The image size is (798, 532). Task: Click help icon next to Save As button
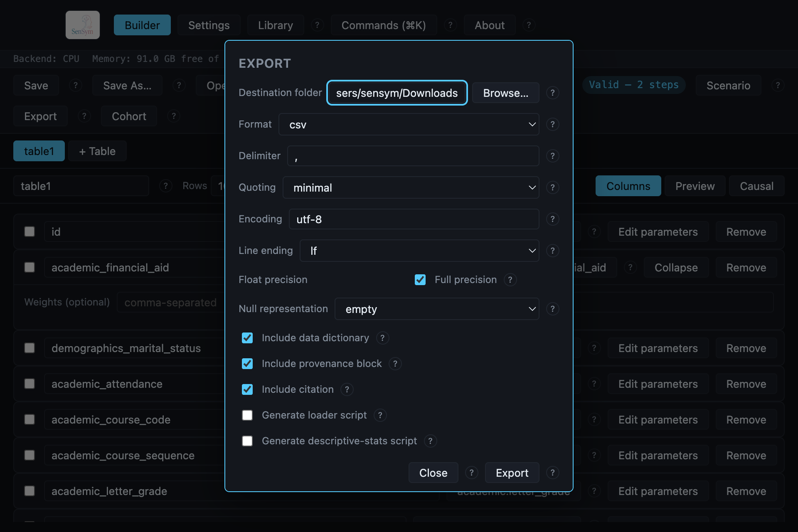pyautogui.click(x=179, y=85)
